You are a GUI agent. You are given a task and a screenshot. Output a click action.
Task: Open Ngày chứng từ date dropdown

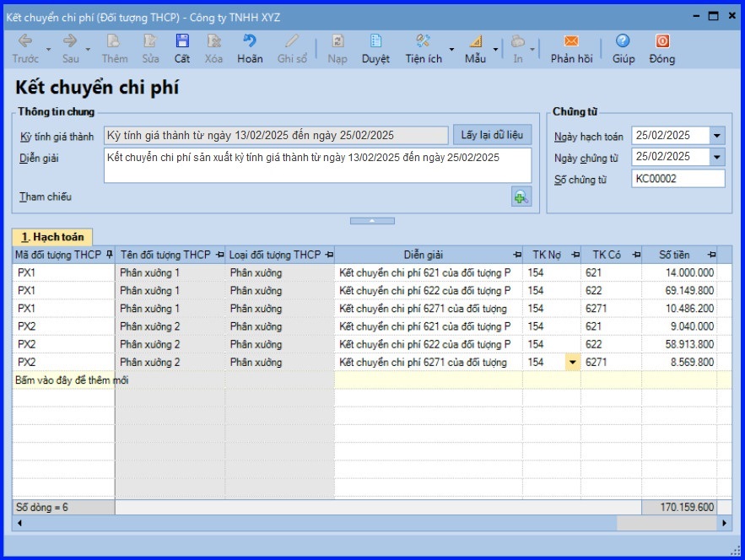[717, 157]
